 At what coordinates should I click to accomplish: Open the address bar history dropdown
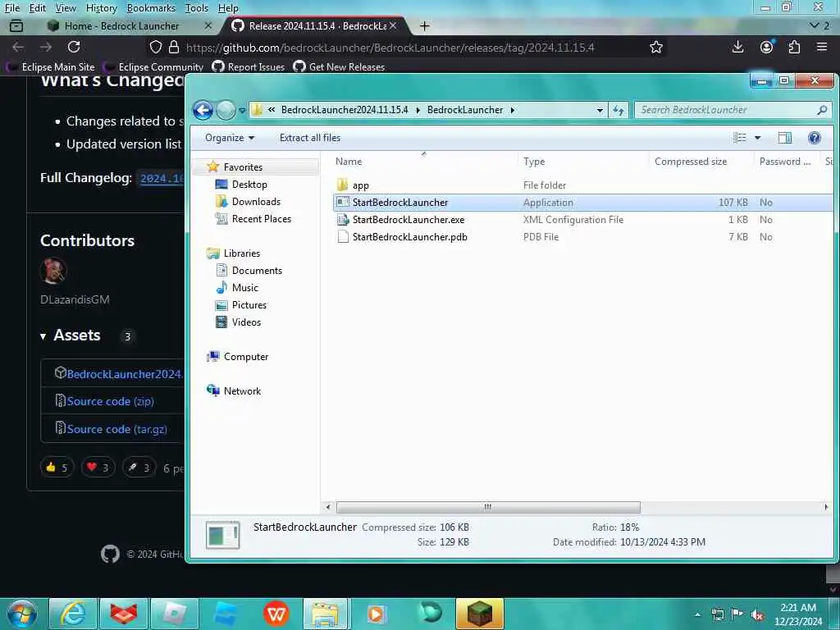point(600,111)
